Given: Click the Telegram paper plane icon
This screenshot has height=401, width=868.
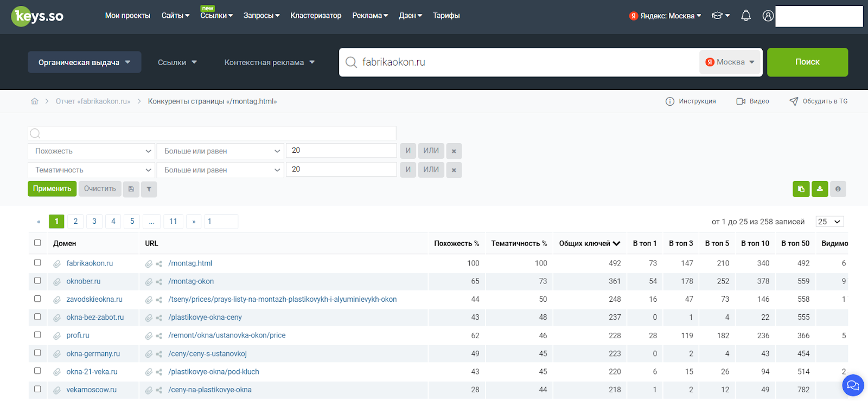Looking at the screenshot, I should coord(794,101).
